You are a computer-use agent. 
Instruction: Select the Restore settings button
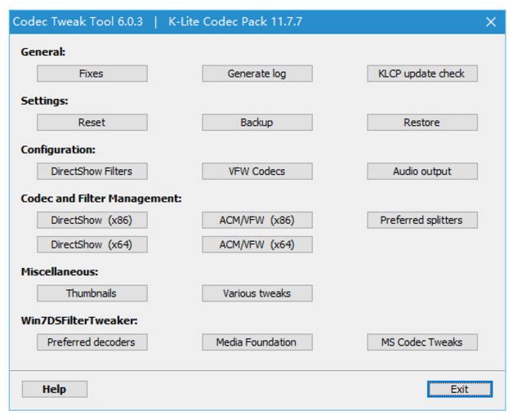(x=422, y=123)
